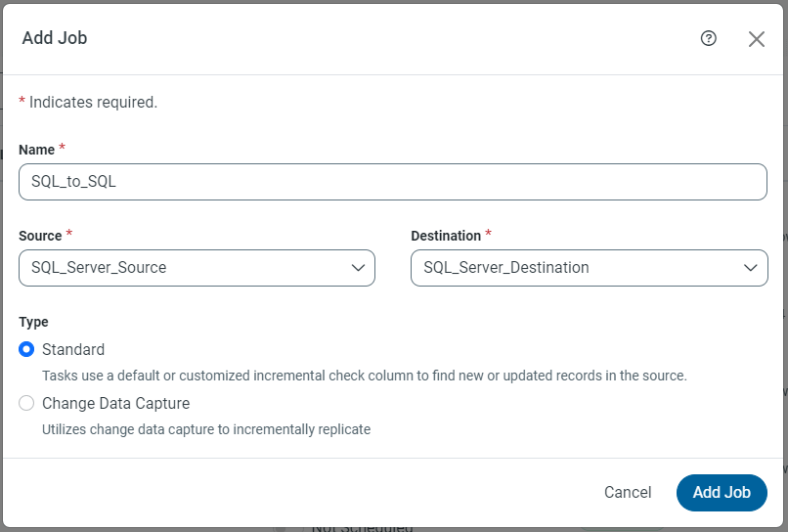788x532 pixels.
Task: Confirm with the blue Add Job button
Action: pyautogui.click(x=722, y=493)
